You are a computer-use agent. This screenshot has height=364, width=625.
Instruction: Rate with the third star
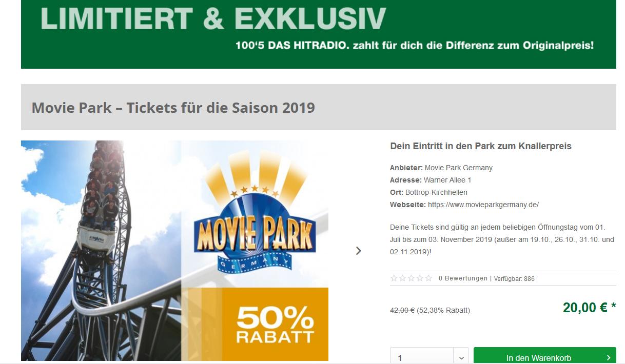coord(412,278)
